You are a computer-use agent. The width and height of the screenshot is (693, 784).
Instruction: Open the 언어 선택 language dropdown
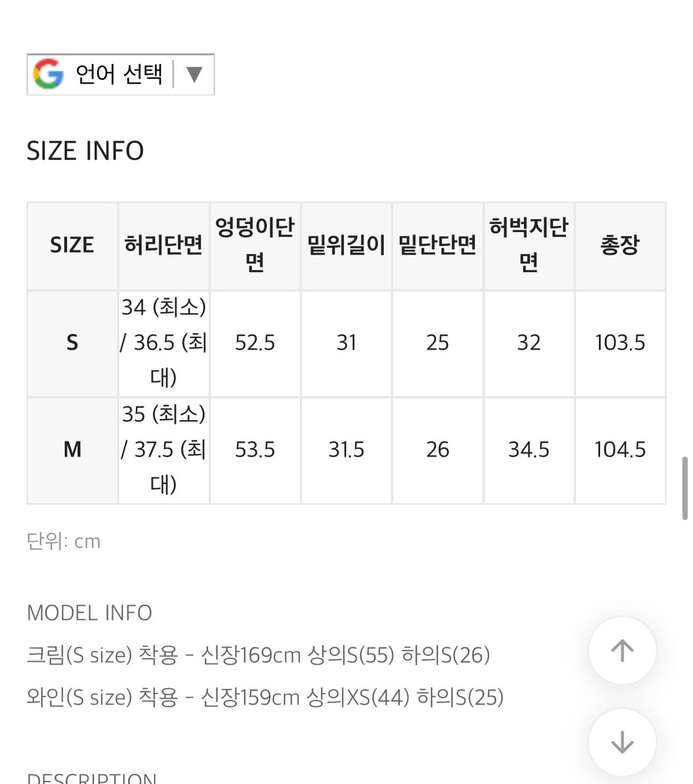click(119, 75)
